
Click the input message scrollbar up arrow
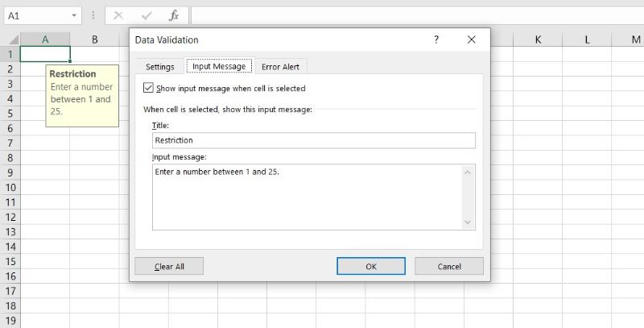(x=468, y=171)
